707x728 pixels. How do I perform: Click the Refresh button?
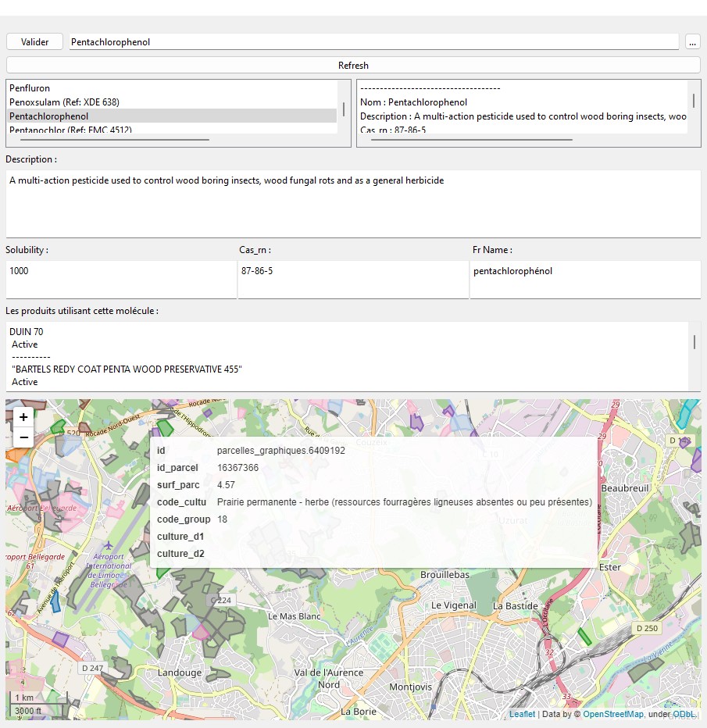click(353, 65)
